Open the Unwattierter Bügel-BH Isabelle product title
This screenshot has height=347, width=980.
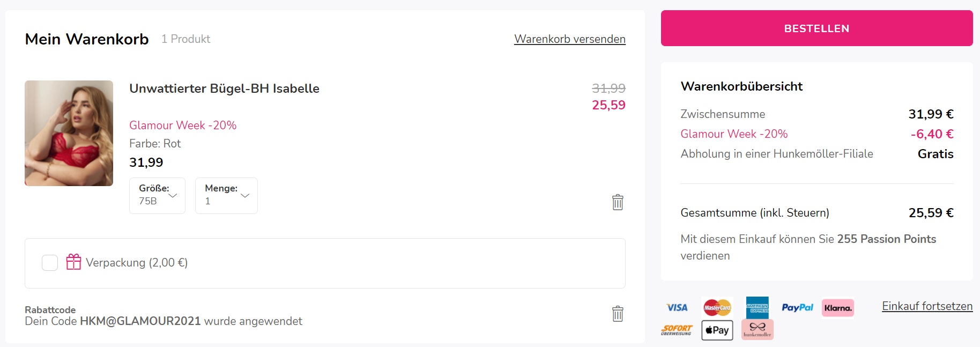[224, 88]
